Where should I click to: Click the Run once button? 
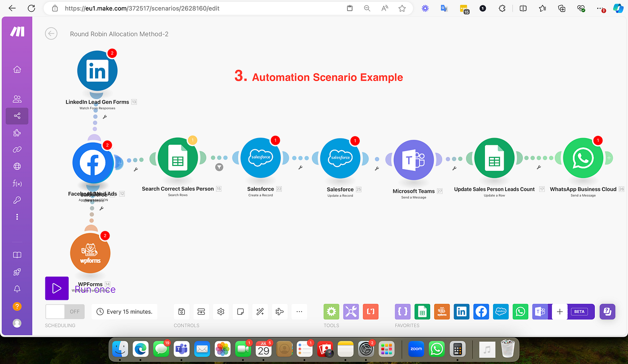tap(57, 288)
